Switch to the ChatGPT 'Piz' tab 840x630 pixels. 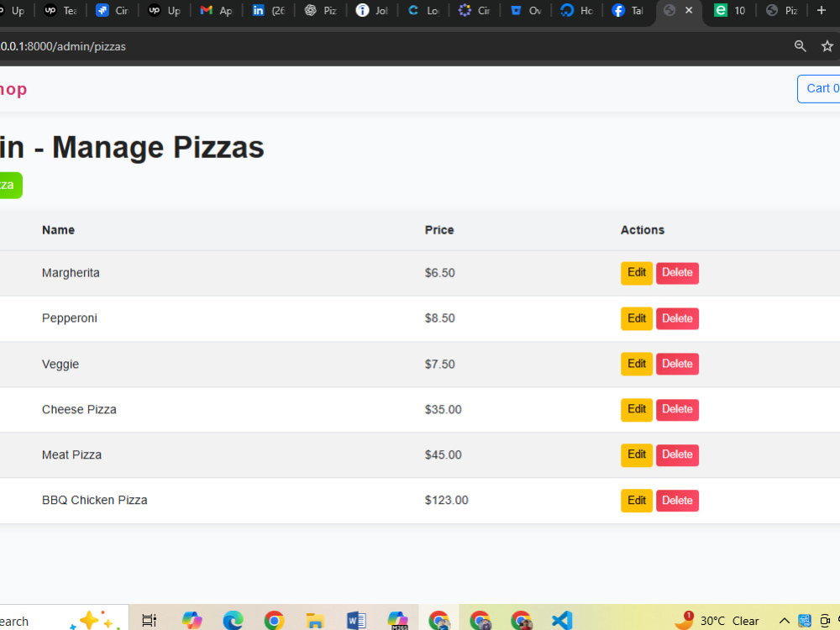(320, 10)
